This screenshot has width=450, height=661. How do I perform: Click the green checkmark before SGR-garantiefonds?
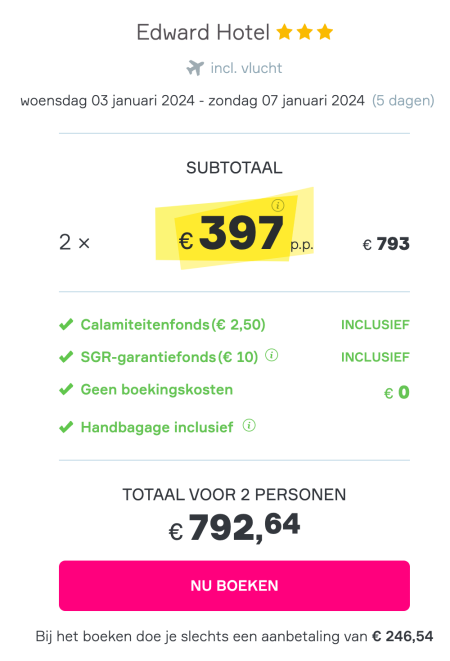point(66,357)
